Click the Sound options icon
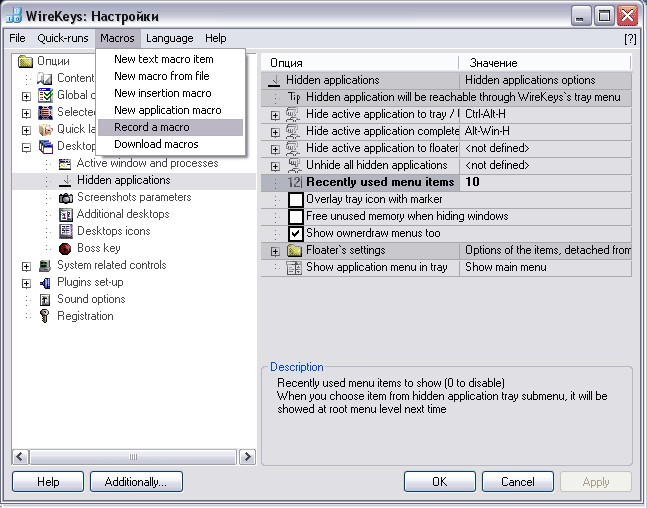The width and height of the screenshot is (647, 508). (x=45, y=300)
